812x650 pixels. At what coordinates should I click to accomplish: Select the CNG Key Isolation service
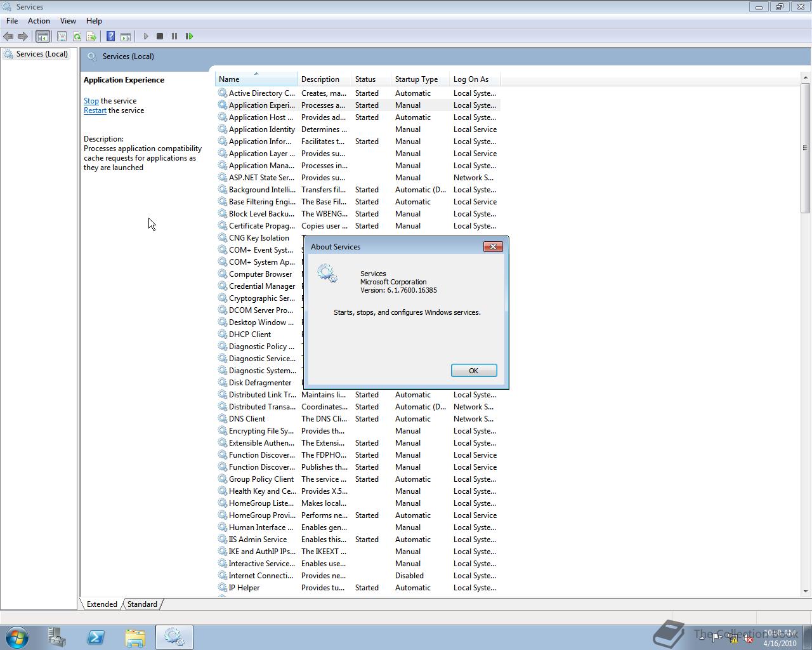pos(259,238)
